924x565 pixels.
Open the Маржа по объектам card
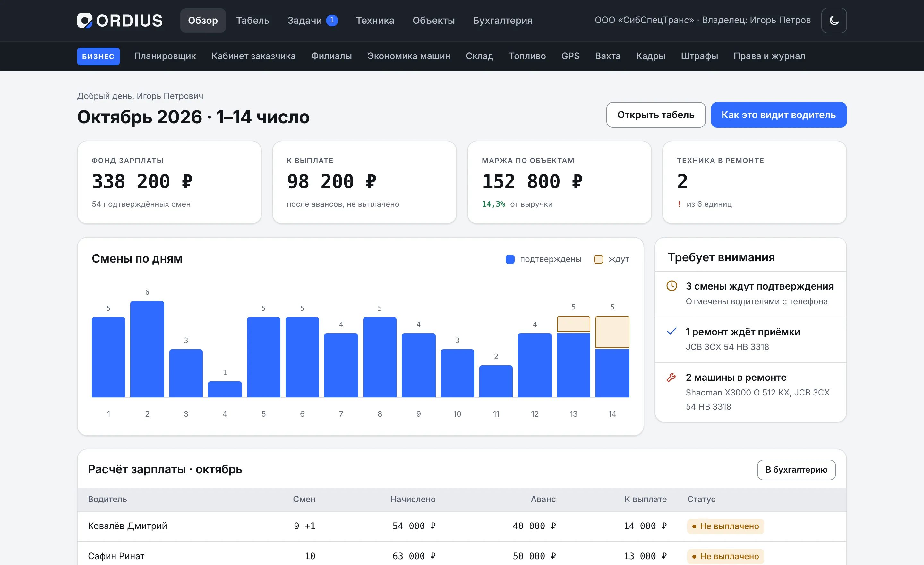pyautogui.click(x=559, y=182)
